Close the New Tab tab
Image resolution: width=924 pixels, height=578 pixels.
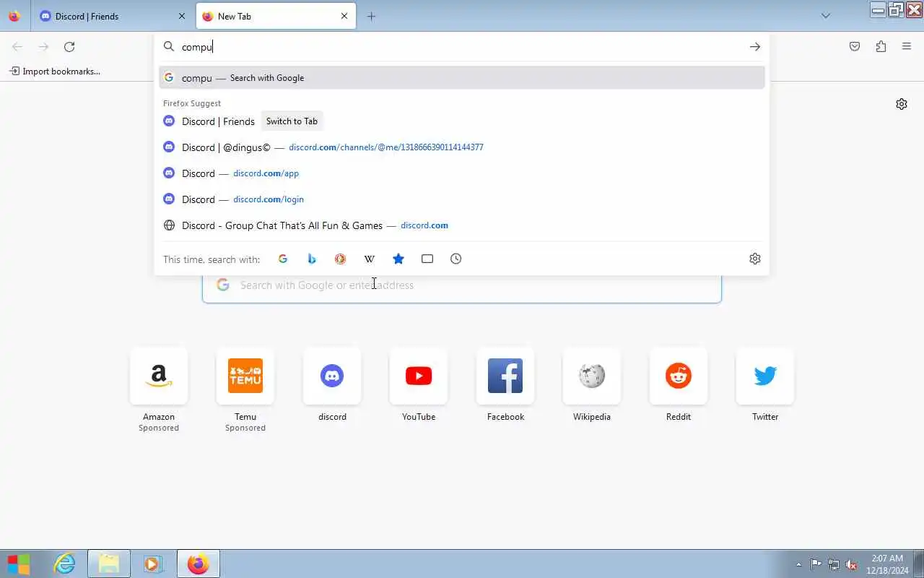[x=344, y=16]
